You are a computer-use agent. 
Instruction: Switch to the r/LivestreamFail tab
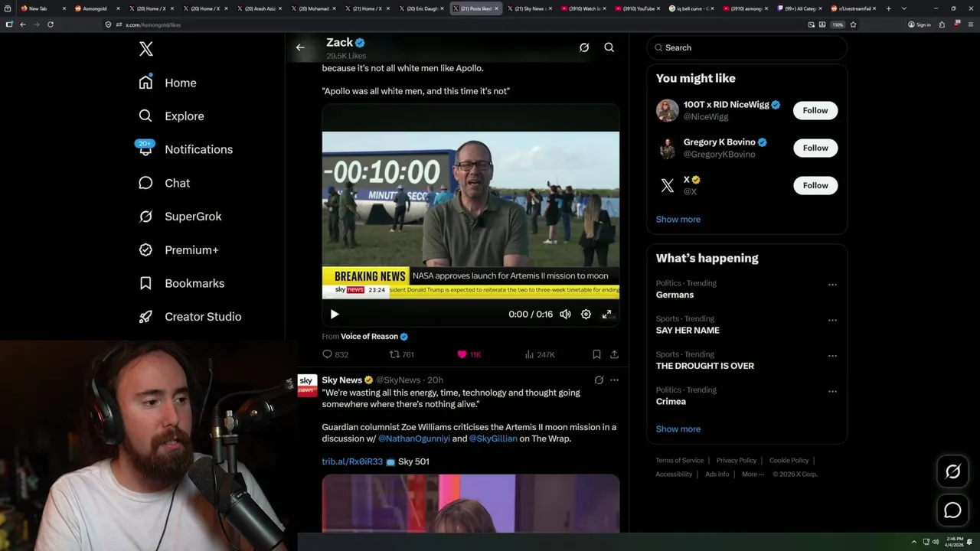[852, 8]
